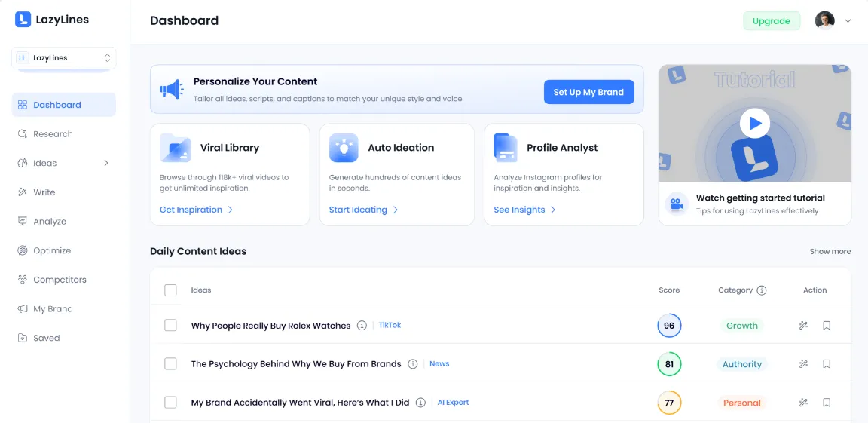Check the Rolex Watches idea checkbox
868x423 pixels.
pos(170,326)
